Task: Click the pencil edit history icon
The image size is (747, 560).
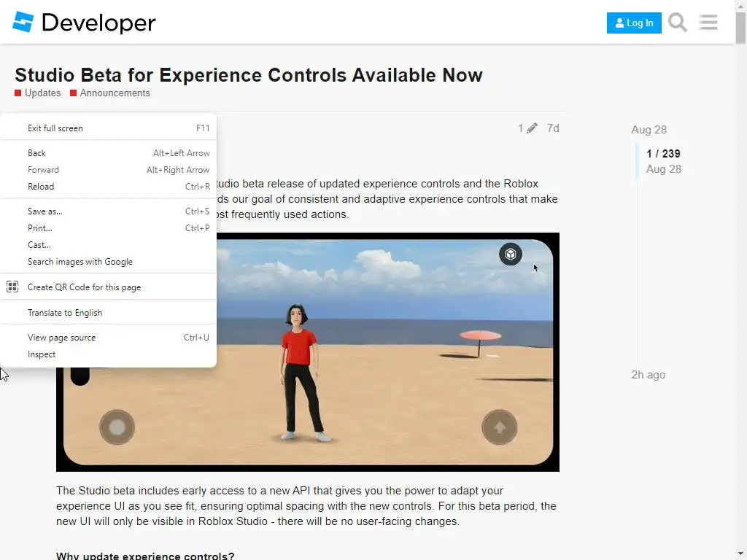Action: (x=532, y=128)
